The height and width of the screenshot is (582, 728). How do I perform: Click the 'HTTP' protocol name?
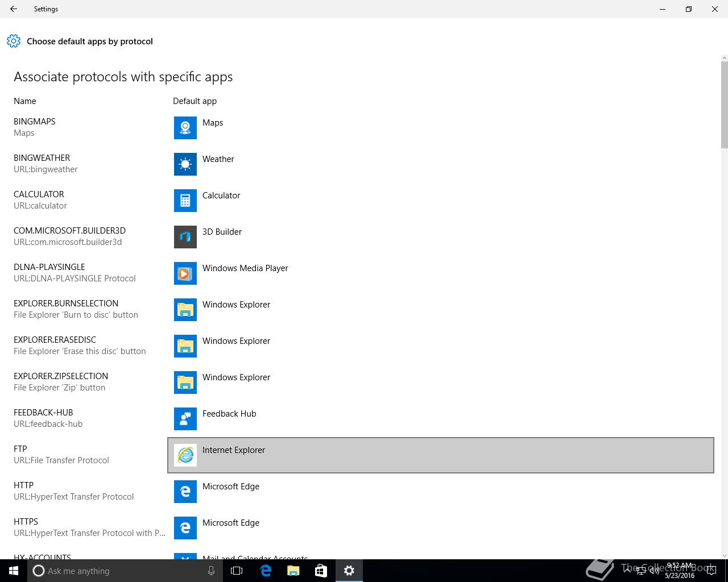tap(23, 485)
